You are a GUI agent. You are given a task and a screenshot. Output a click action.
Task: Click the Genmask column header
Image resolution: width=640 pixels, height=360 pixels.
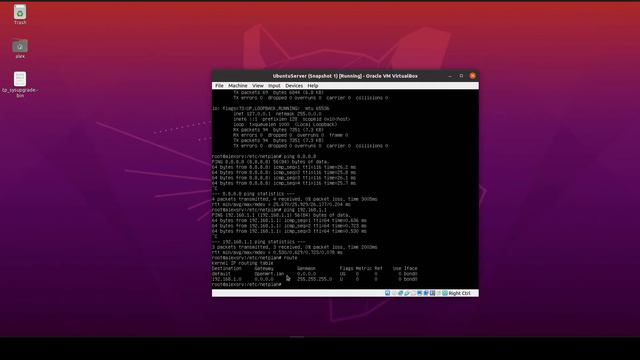click(307, 269)
